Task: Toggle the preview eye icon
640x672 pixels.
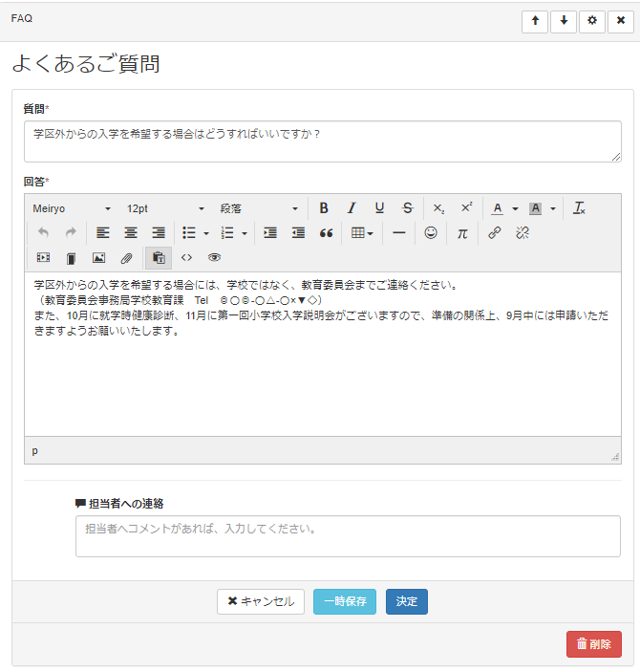Action: point(214,257)
